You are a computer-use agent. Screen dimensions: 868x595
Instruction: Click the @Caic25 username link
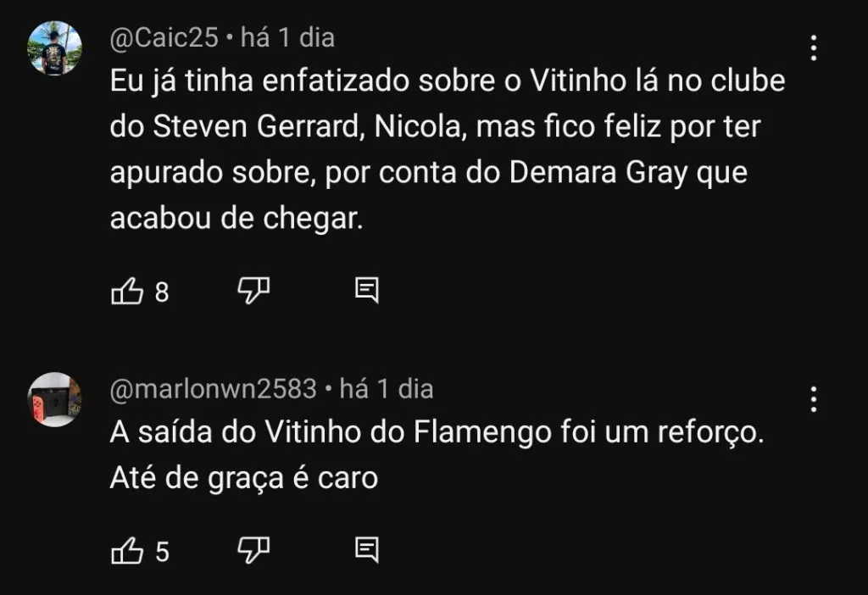(x=165, y=38)
